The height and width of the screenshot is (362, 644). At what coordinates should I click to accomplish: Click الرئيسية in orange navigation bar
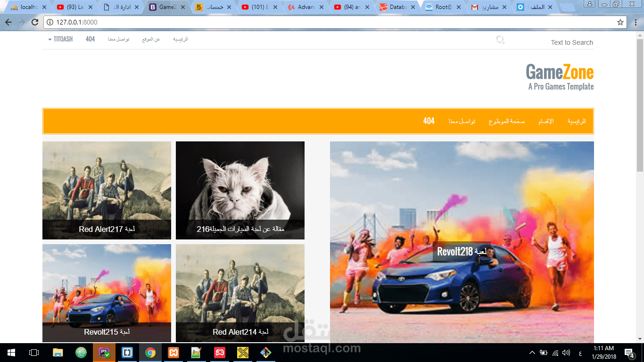(577, 121)
